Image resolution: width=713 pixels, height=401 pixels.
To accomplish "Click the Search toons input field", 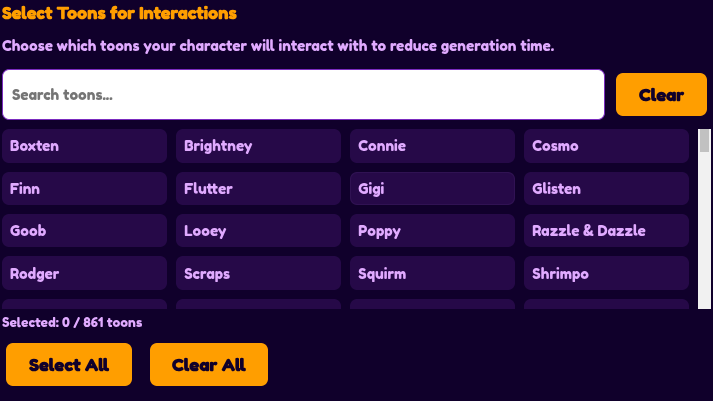I will (303, 95).
